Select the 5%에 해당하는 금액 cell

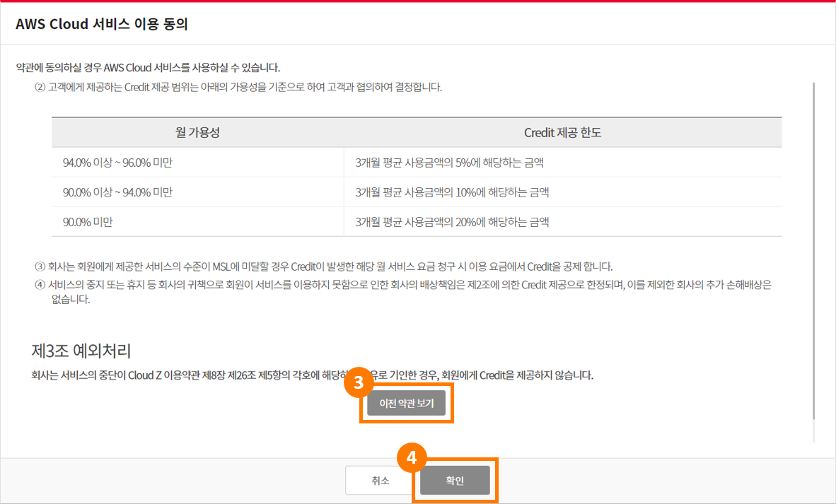coord(562,163)
